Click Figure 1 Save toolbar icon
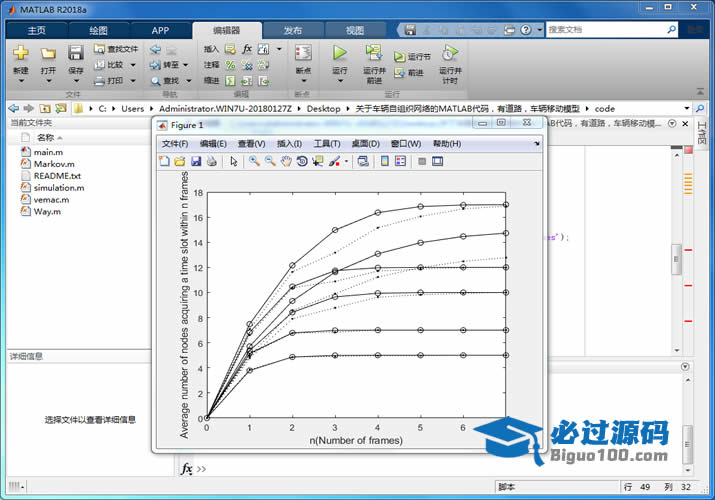 pyautogui.click(x=196, y=161)
